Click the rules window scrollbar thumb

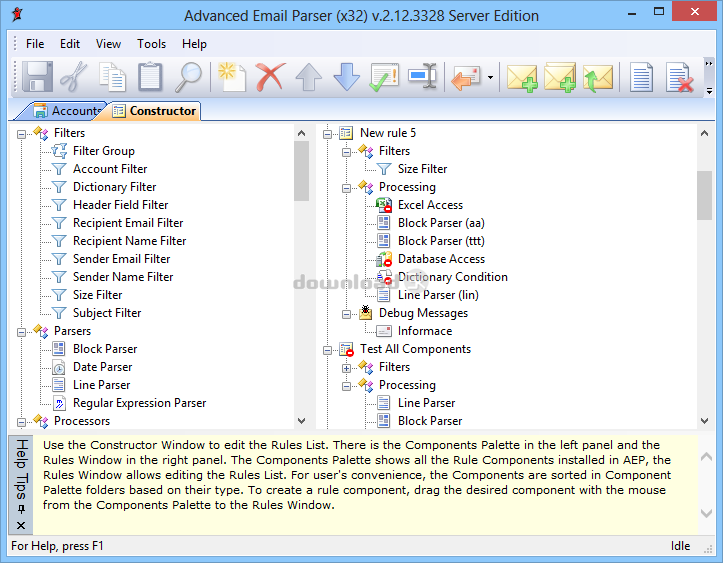pyautogui.click(x=704, y=196)
